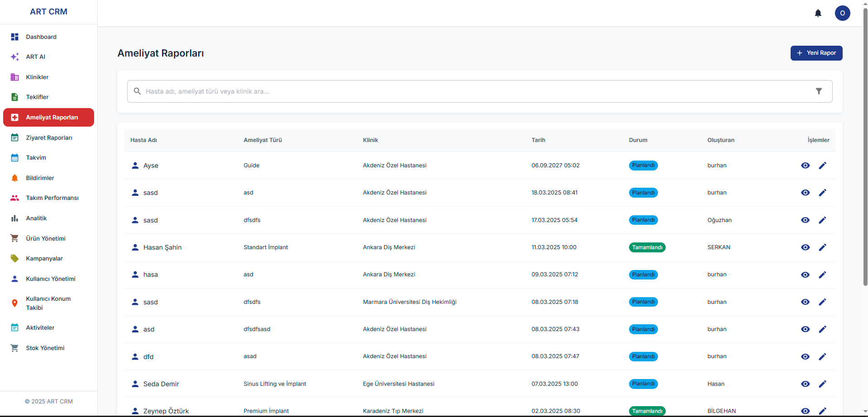Click the Yeni Rapor button
The width and height of the screenshot is (868, 417).
pos(816,53)
